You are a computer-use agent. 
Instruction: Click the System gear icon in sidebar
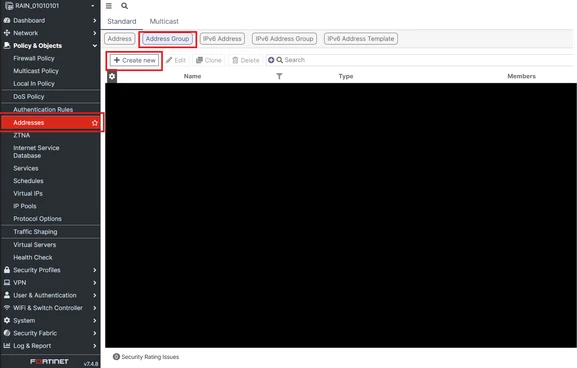(x=7, y=320)
